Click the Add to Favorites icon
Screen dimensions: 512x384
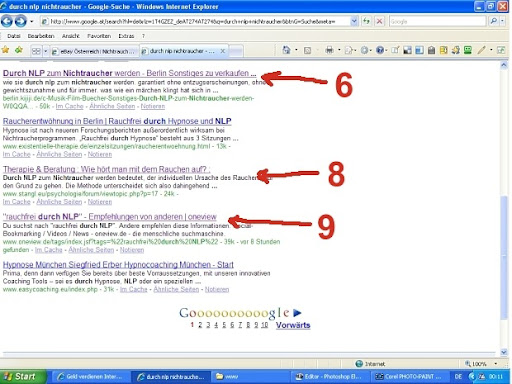(x=19, y=50)
